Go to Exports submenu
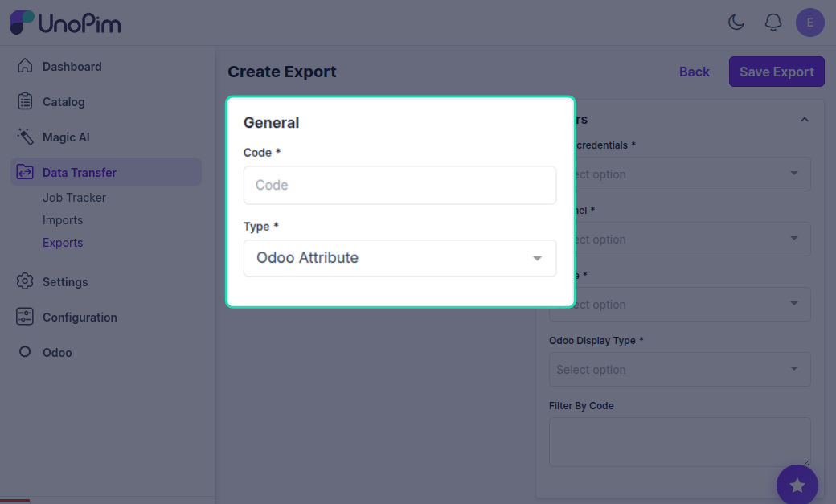The height and width of the screenshot is (504, 836). [x=63, y=243]
